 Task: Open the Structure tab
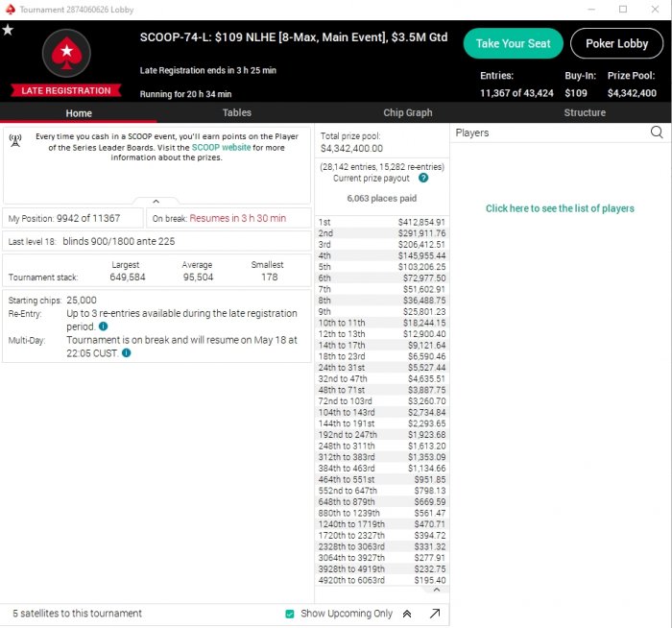coord(585,112)
